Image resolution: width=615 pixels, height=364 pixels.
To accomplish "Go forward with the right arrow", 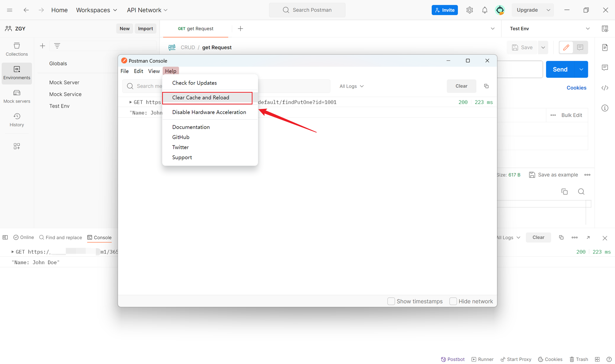I will (41, 10).
